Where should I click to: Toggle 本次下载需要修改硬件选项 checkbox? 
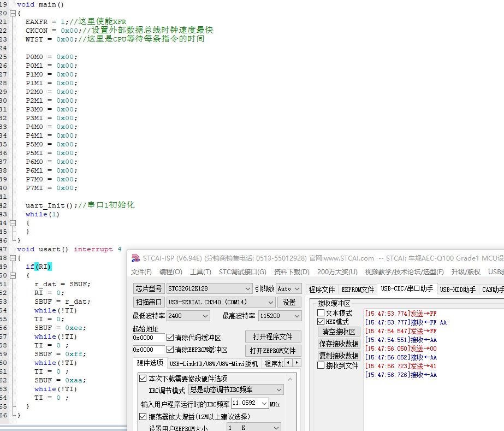click(x=143, y=378)
